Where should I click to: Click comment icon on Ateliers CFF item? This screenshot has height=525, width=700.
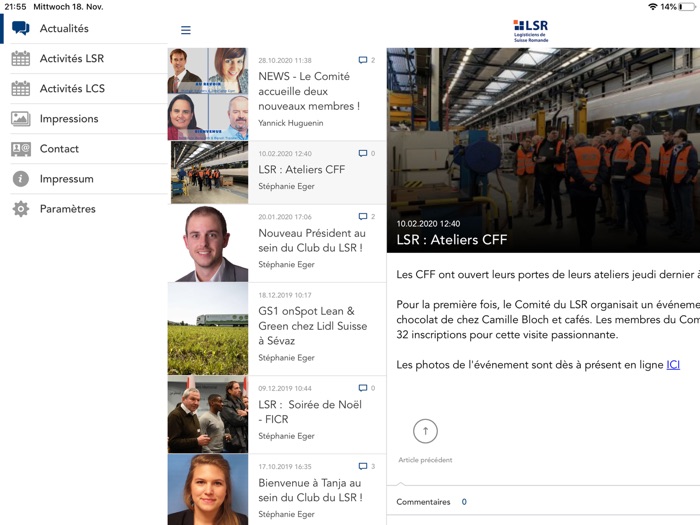tap(363, 153)
